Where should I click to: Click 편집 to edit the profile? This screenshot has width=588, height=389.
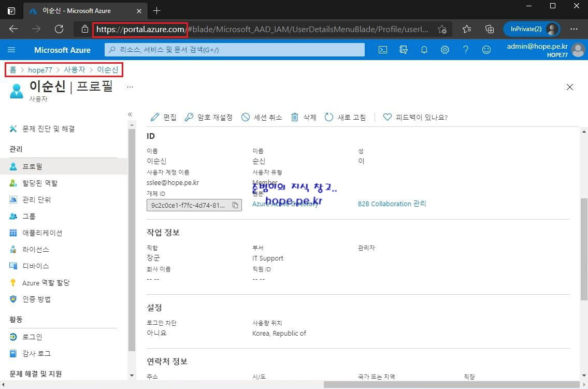click(164, 117)
